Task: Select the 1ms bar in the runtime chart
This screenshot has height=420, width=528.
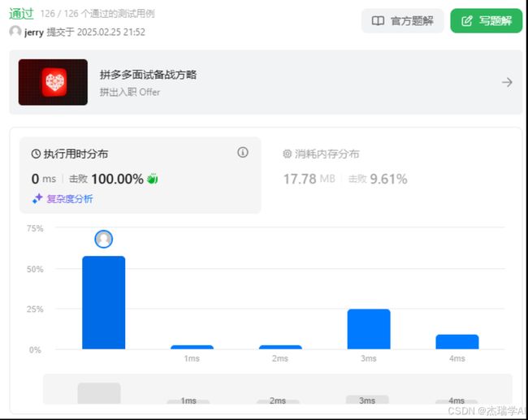Action: [192, 347]
